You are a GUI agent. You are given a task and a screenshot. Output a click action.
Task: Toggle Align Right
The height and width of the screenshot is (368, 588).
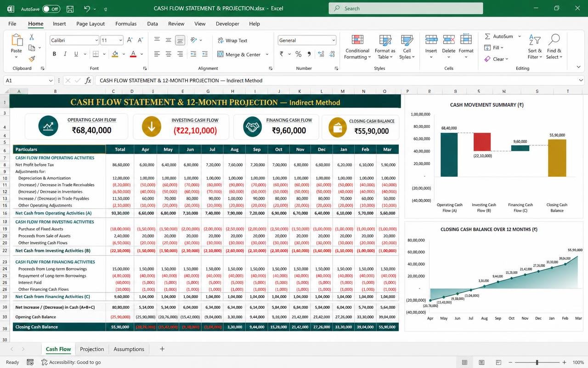(181, 54)
